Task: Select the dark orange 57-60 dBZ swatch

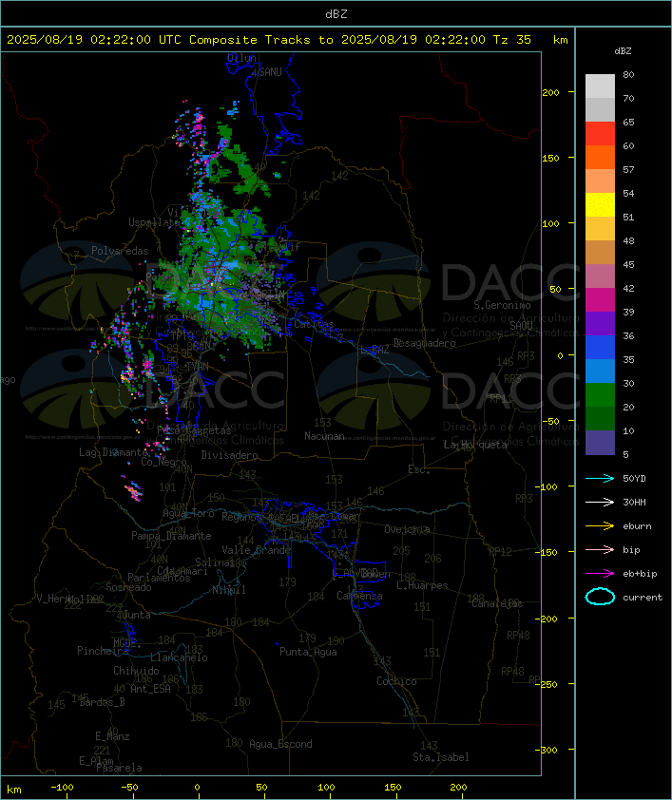Action: click(x=600, y=157)
